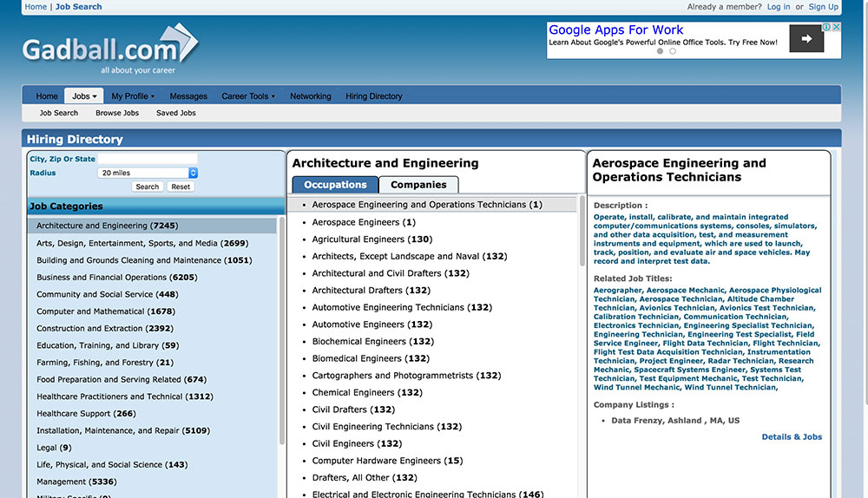Switch to the Companies tab

[x=418, y=185]
